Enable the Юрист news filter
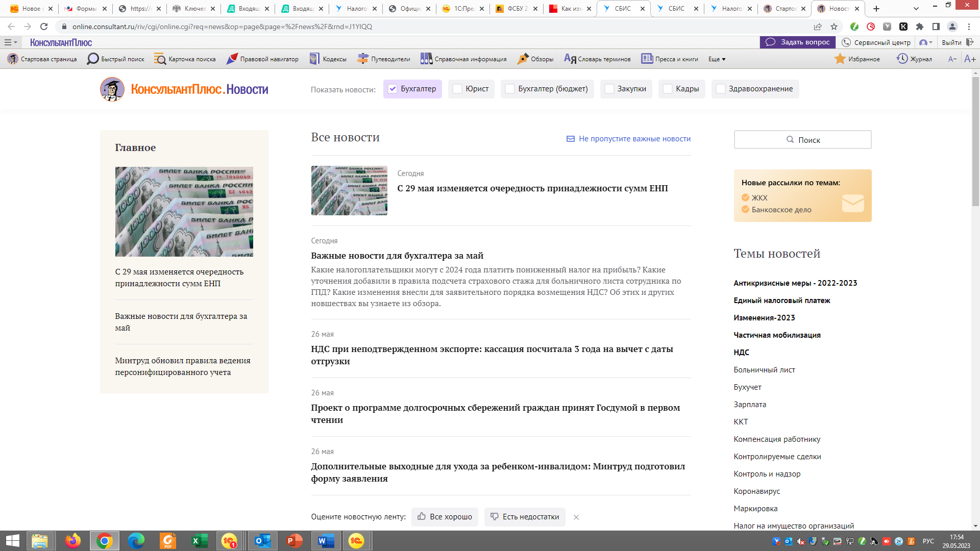 click(457, 89)
